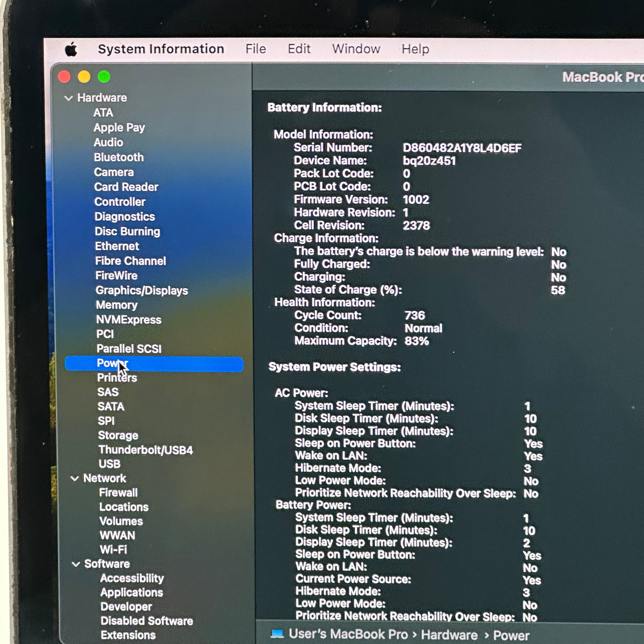This screenshot has width=644, height=644.
Task: Select Audio in the sidebar
Action: coord(108,142)
